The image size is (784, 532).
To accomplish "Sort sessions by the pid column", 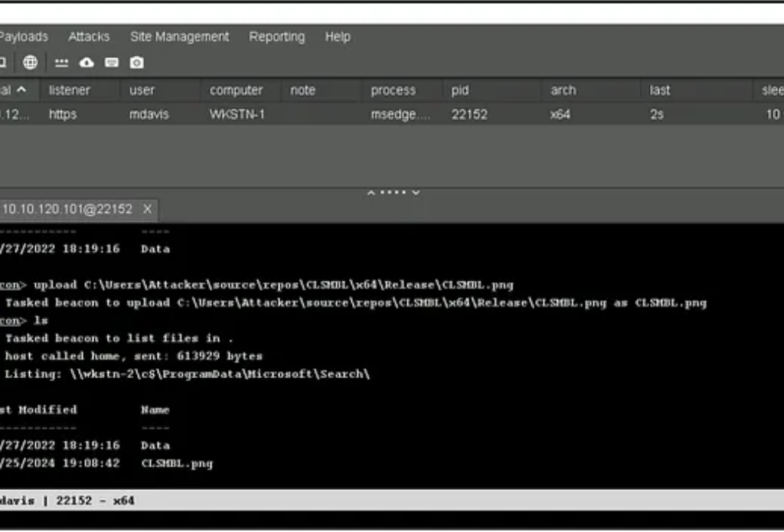I will tap(459, 90).
